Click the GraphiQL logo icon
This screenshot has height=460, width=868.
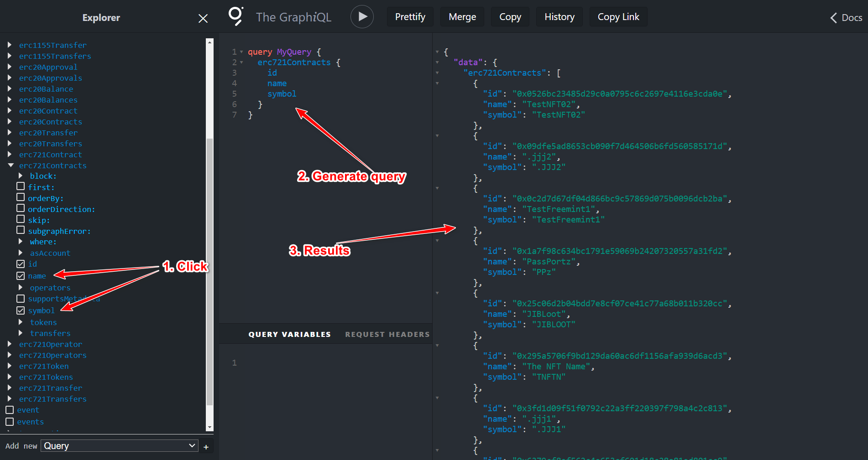[x=235, y=16]
